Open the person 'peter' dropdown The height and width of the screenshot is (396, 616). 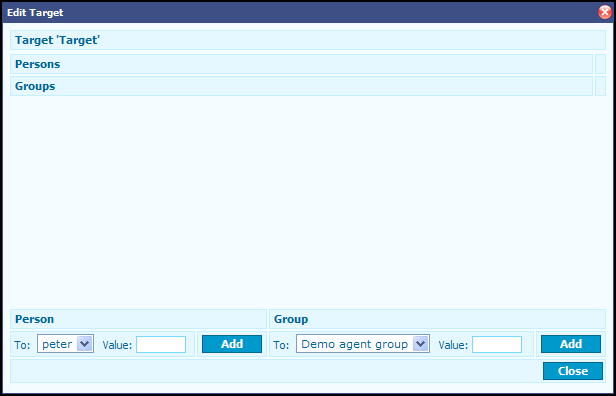(x=65, y=344)
